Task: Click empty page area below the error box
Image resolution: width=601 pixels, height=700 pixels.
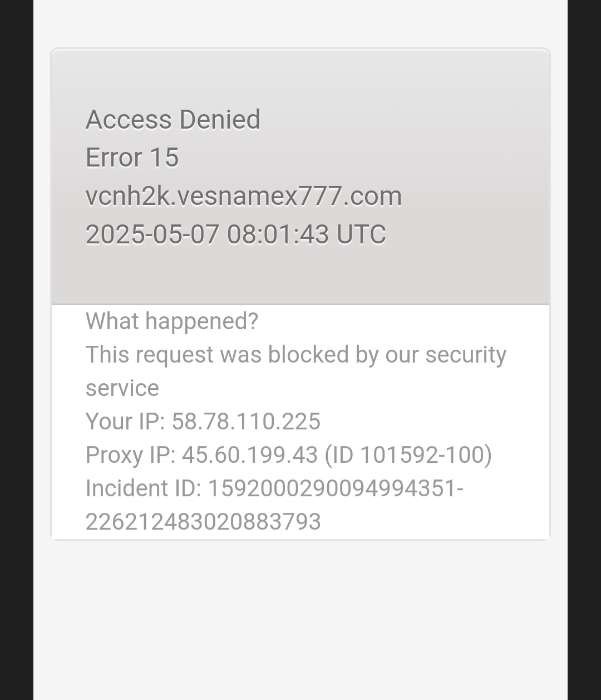Action: (300, 618)
